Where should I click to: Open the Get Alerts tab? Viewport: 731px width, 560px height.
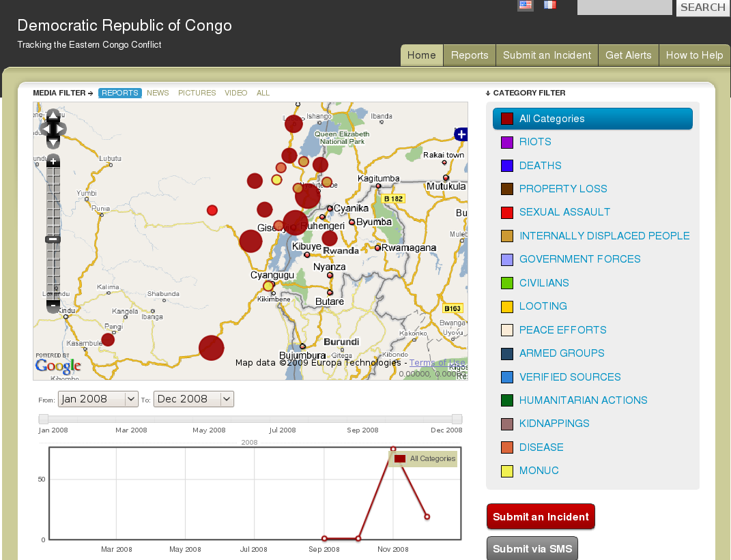(629, 55)
